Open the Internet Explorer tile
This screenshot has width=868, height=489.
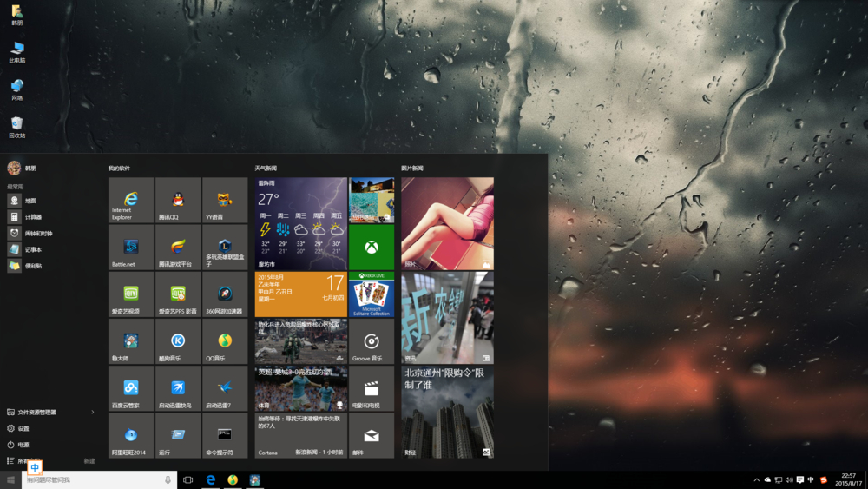tap(131, 200)
